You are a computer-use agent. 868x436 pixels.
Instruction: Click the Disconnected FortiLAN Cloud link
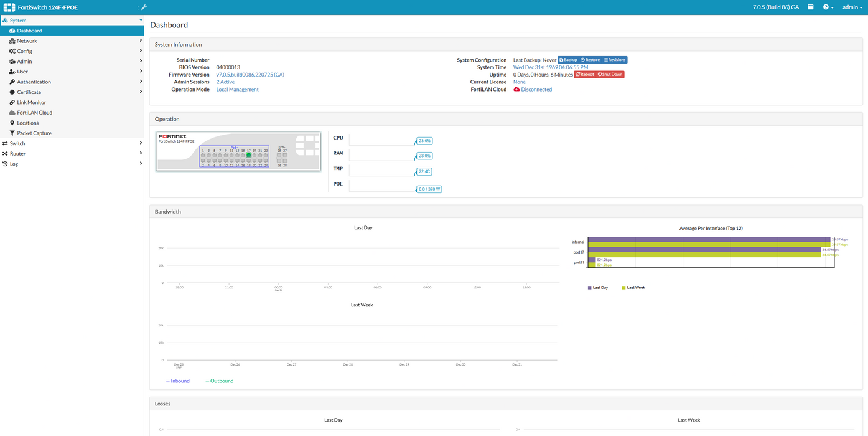point(536,90)
